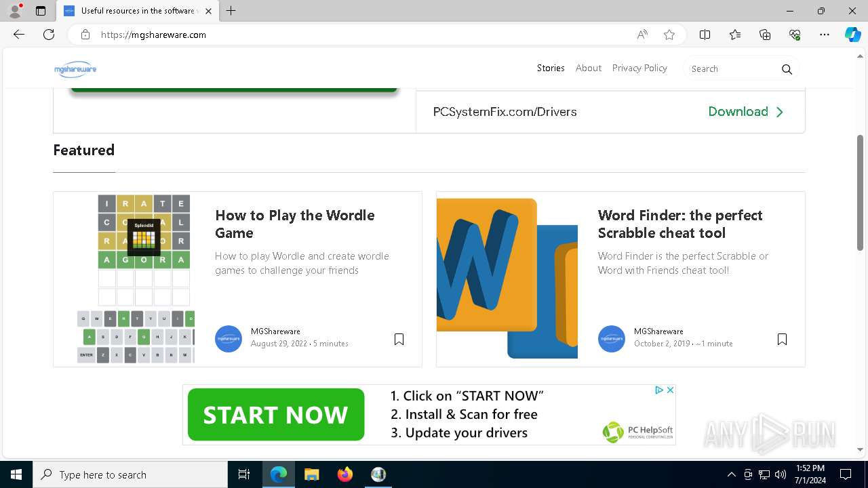Viewport: 868px width, 488px height.
Task: Click MGShareware avatar on the Wordle card
Action: 229,339
